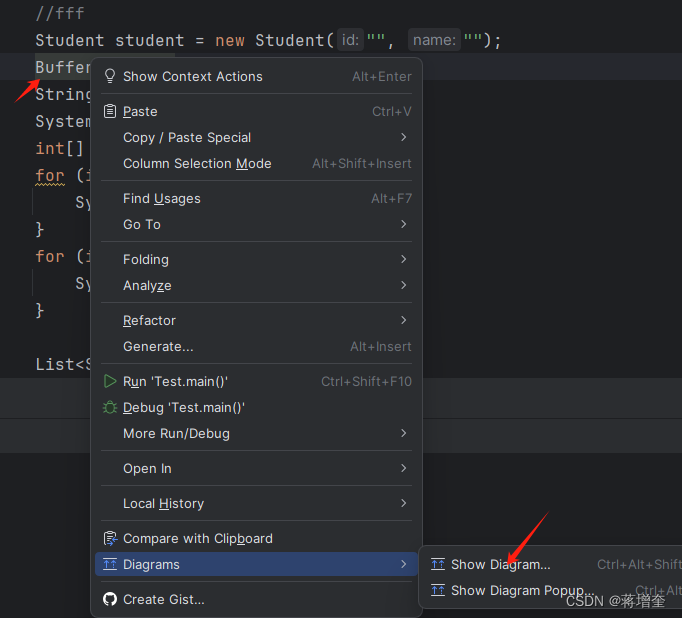The image size is (682, 618).
Task: Expand the Copy / Paste Special submenu arrow
Action: click(404, 137)
